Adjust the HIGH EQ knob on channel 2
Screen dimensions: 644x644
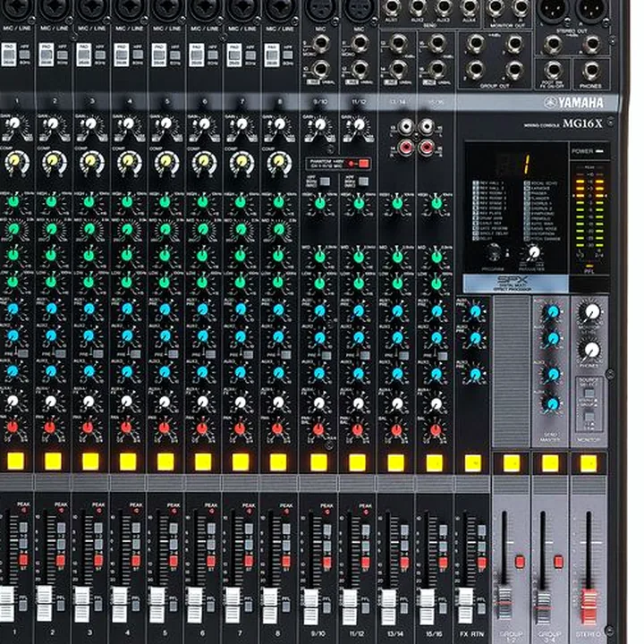pos(51,201)
